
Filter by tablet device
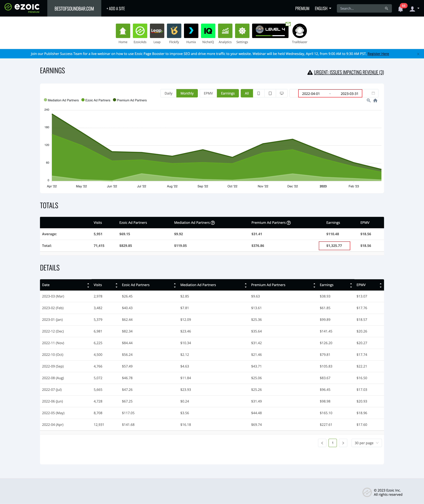270,93
